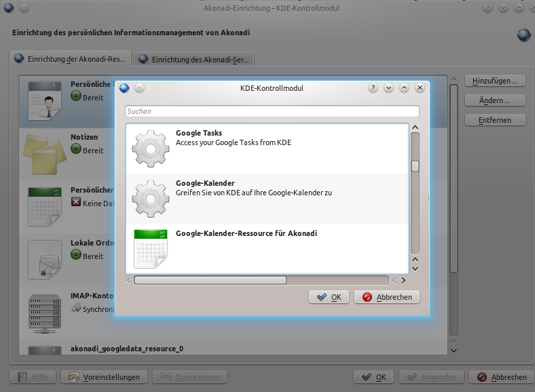
Task: Minimize the KDE-Kontrollmodul dialog
Action: coord(388,88)
